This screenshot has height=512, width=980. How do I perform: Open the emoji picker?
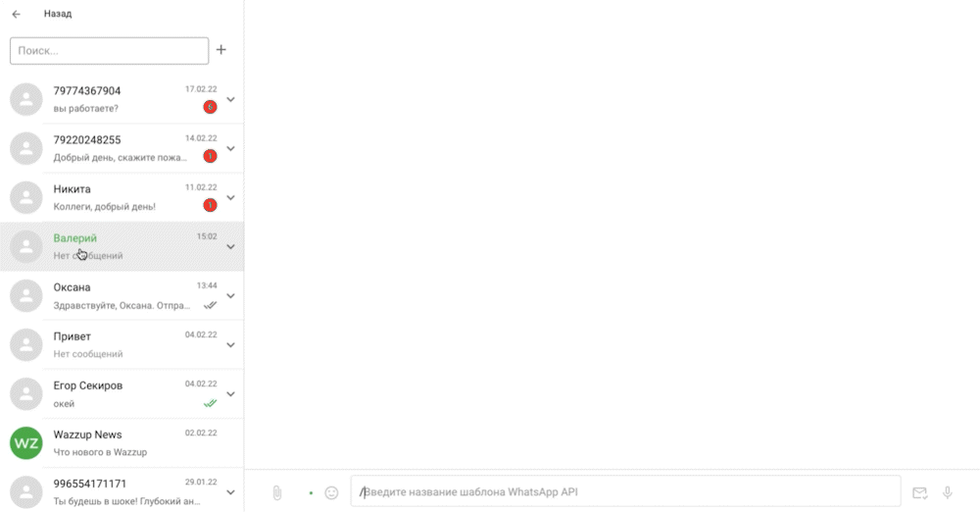tap(331, 493)
